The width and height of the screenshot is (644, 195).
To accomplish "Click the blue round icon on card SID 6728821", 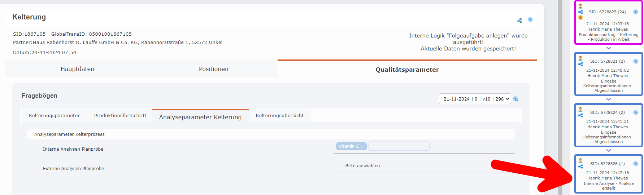I will (x=636, y=61).
